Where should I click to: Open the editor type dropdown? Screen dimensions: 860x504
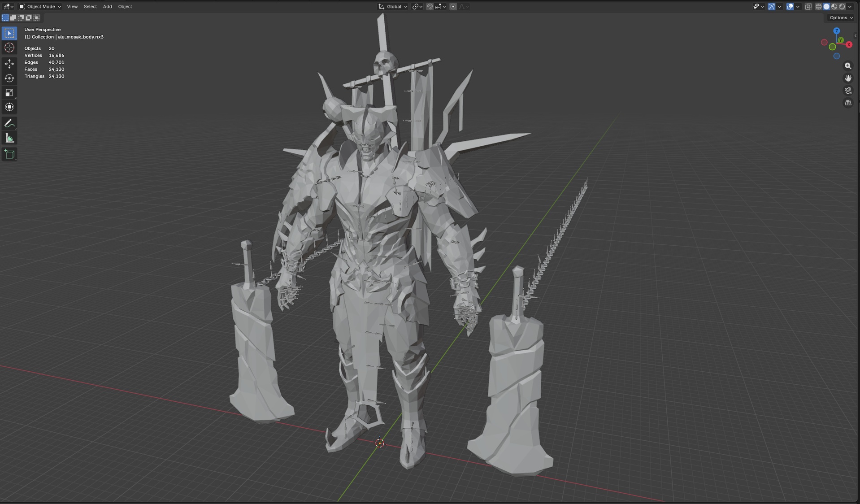coord(8,7)
